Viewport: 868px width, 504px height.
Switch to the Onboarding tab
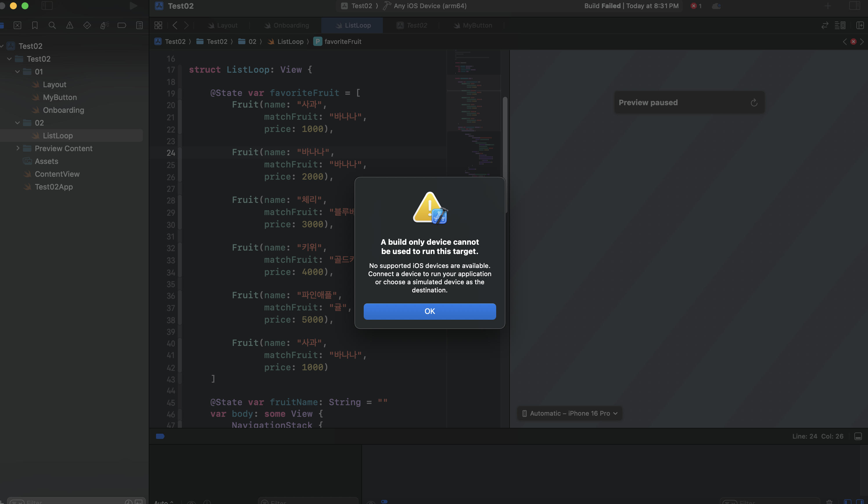pyautogui.click(x=291, y=25)
